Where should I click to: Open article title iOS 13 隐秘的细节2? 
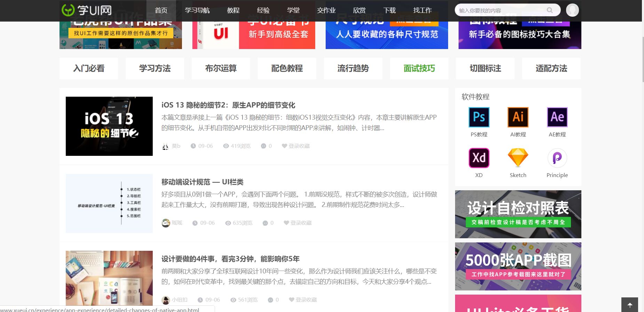tap(228, 105)
